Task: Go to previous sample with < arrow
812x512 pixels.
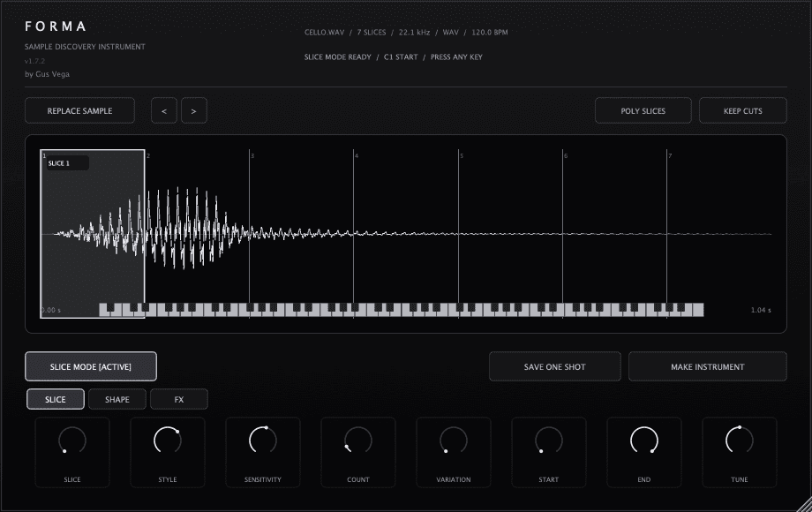Action: pos(164,111)
